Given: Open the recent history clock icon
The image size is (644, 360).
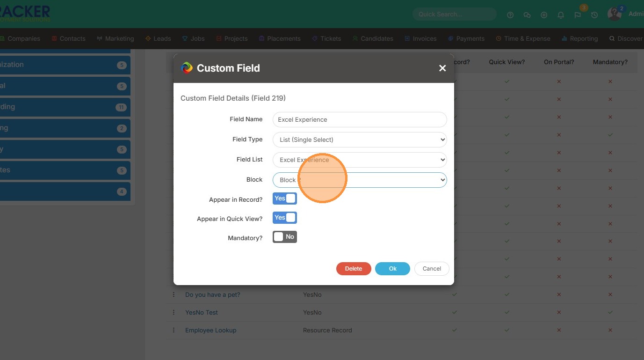Looking at the screenshot, I should tap(594, 15).
